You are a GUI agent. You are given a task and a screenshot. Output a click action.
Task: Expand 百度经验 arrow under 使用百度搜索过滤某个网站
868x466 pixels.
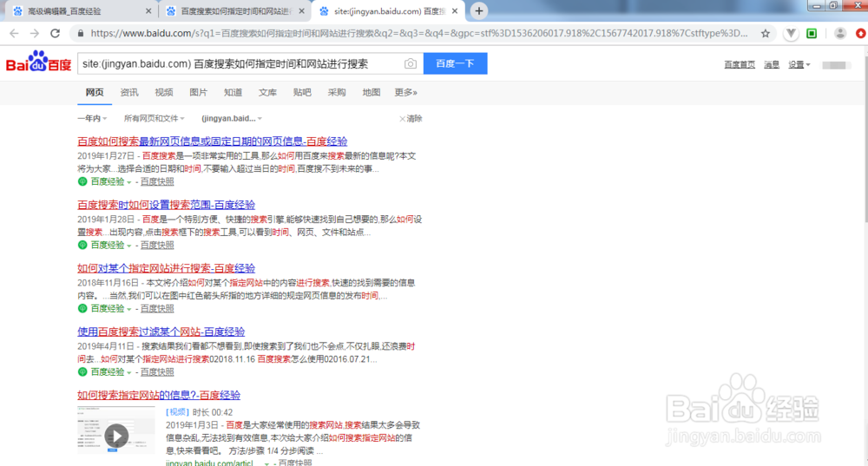[x=129, y=372]
